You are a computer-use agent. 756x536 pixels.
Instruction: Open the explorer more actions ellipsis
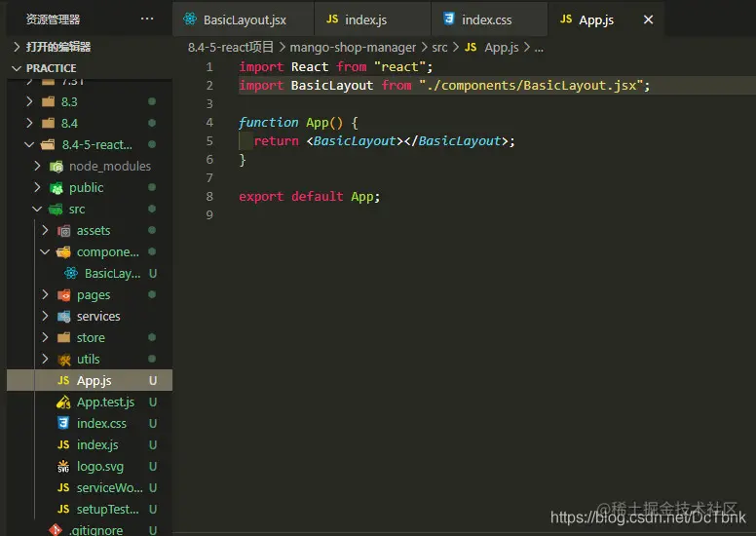[x=147, y=19]
